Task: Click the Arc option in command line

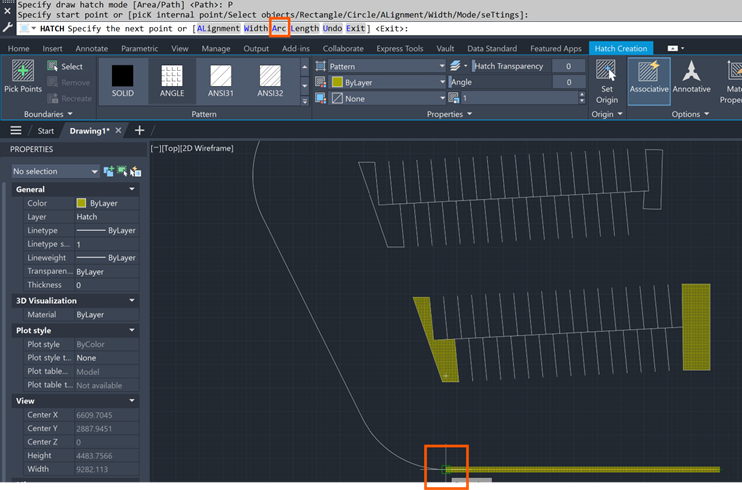Action: (x=279, y=28)
